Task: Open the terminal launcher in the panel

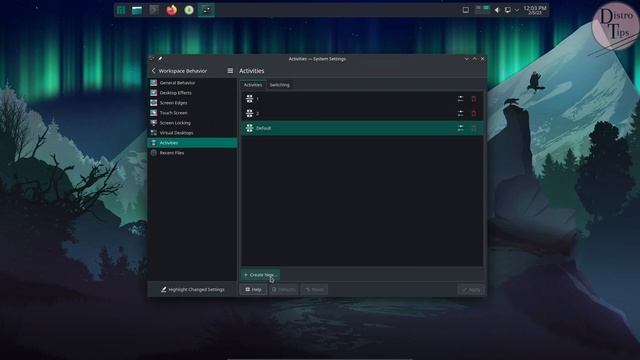Action: [154, 10]
